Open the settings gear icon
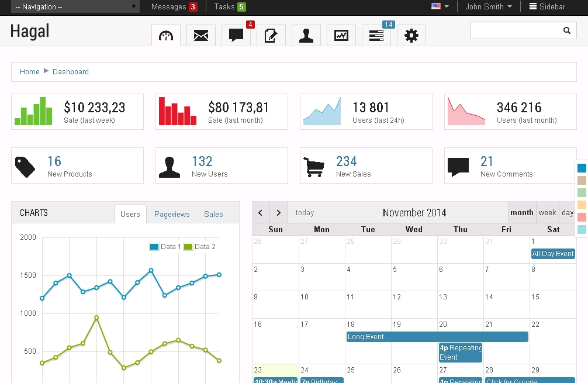Viewport: 588px width, 383px height. pos(411,36)
